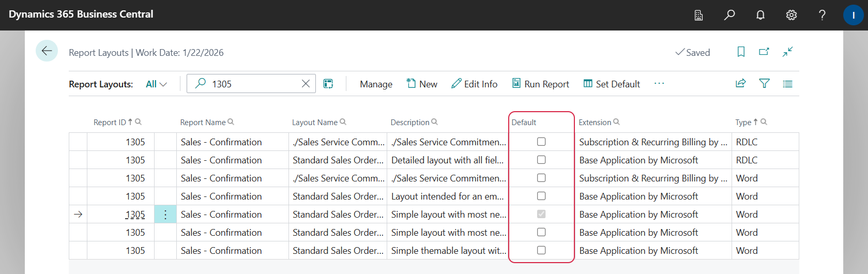Open the Layout Name column header

coord(314,123)
